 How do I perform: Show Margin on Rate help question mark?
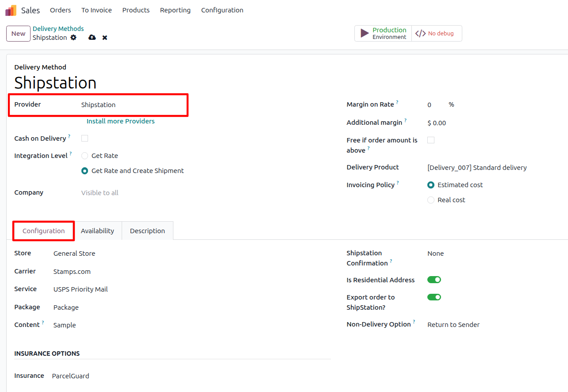[x=397, y=102]
